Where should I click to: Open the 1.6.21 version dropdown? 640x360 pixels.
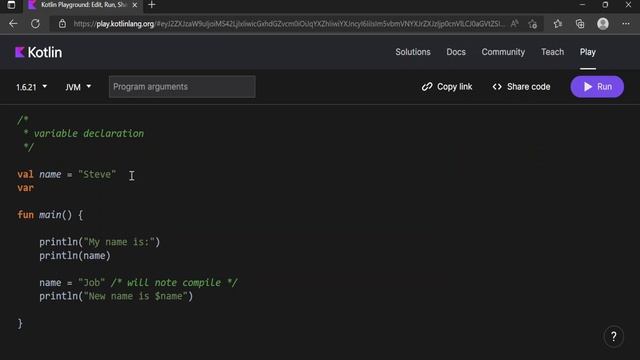[31, 87]
